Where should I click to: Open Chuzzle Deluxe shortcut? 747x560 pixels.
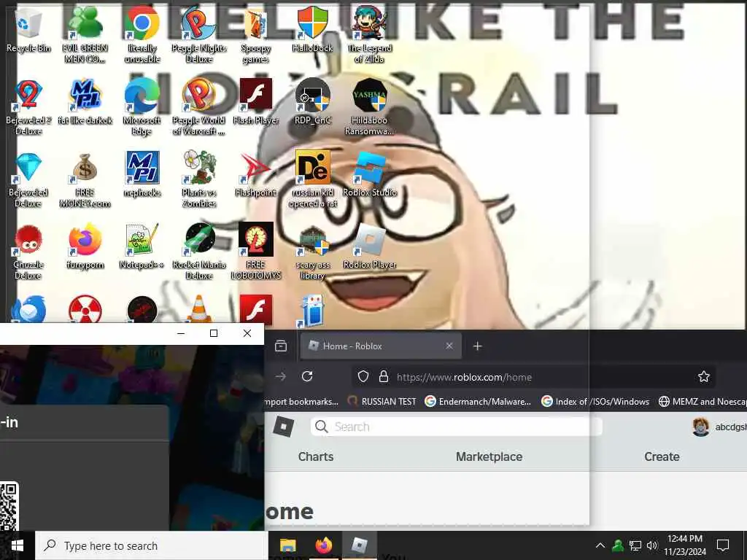pyautogui.click(x=28, y=252)
